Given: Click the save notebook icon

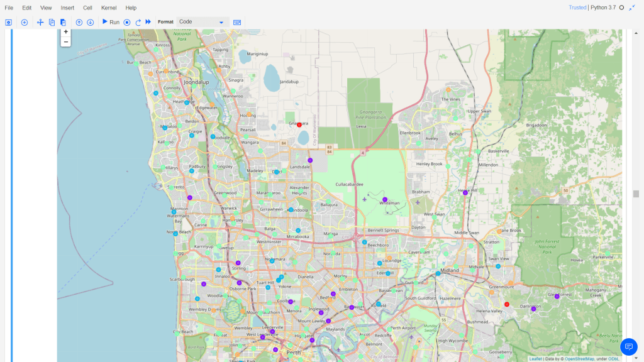Looking at the screenshot, I should (9, 22).
